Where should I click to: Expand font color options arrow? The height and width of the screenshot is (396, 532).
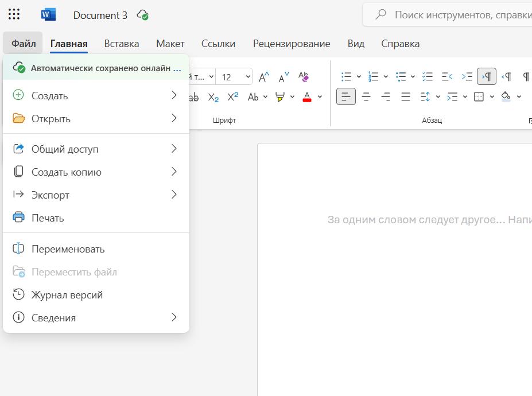click(320, 97)
